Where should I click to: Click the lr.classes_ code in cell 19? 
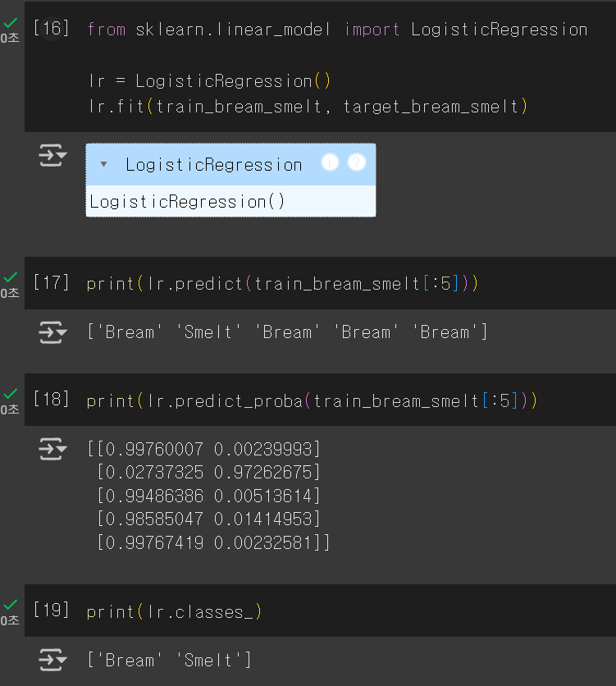174,611
